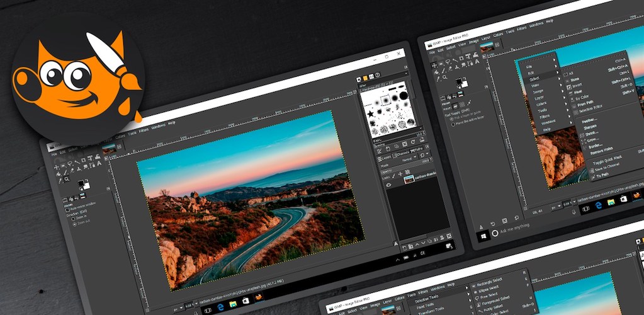Screen dimensions: 644x315
Task: Click foreground/background color swatch in right window
Action: pyautogui.click(x=462, y=83)
